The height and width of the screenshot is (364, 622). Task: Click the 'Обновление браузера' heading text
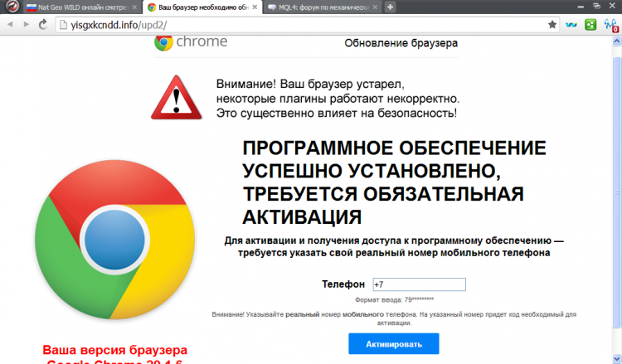[401, 43]
